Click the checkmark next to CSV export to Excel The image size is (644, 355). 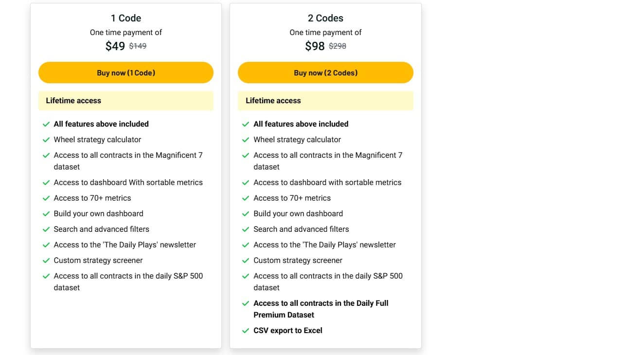tap(246, 330)
